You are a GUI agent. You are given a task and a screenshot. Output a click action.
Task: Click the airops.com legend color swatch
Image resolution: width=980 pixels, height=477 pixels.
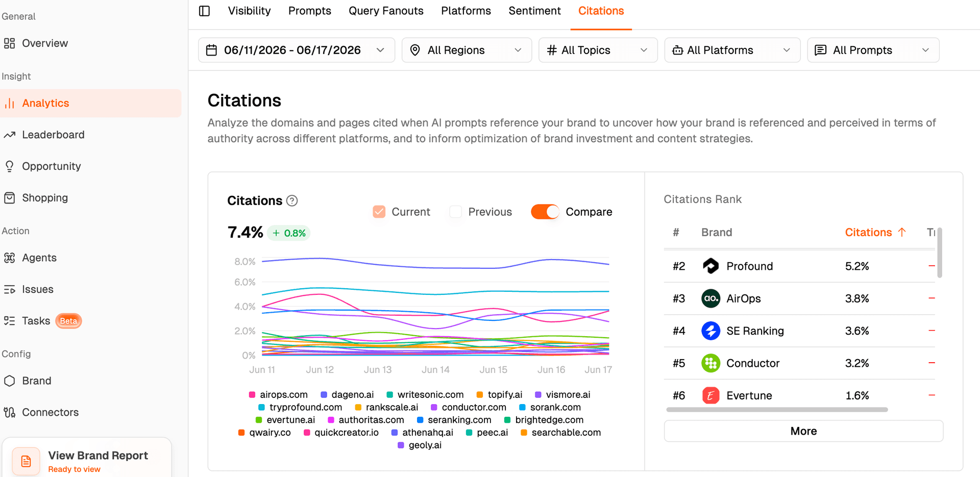tap(252, 395)
